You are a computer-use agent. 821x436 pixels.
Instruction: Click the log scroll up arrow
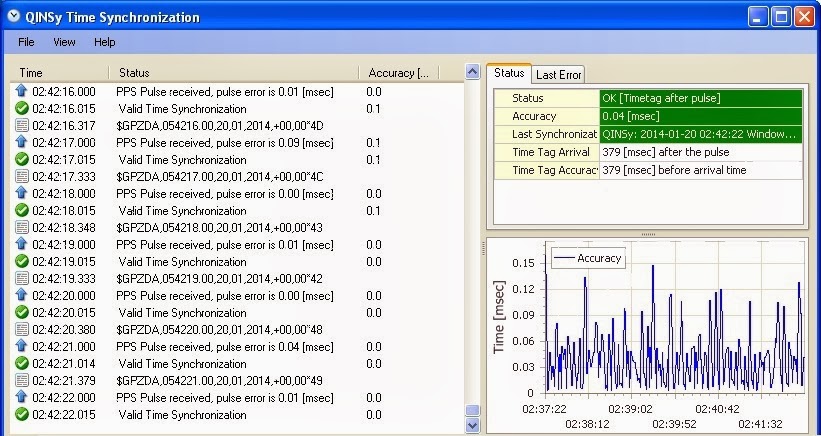pyautogui.click(x=473, y=72)
